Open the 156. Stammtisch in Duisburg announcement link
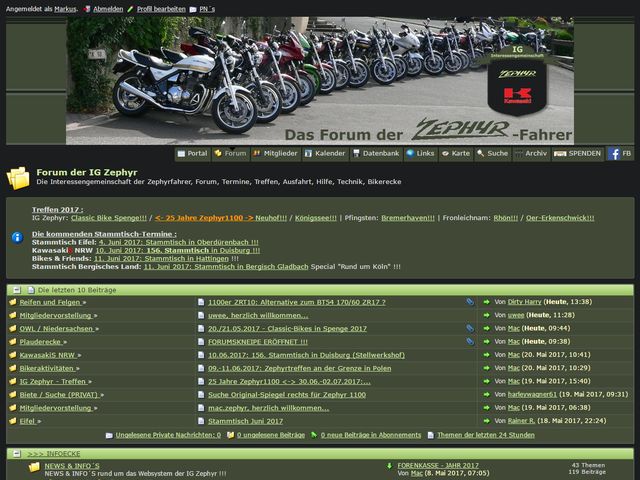640x480 pixels. [178, 251]
